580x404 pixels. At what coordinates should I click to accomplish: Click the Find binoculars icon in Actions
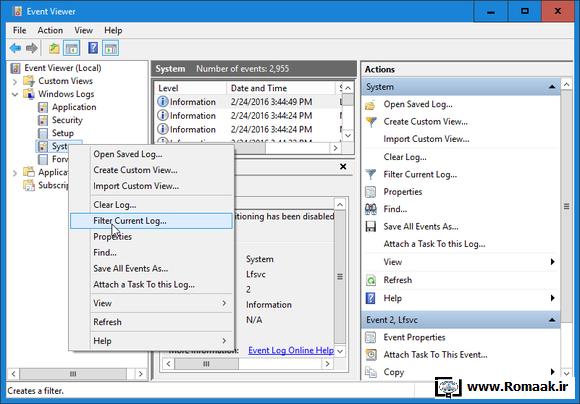tap(371, 209)
